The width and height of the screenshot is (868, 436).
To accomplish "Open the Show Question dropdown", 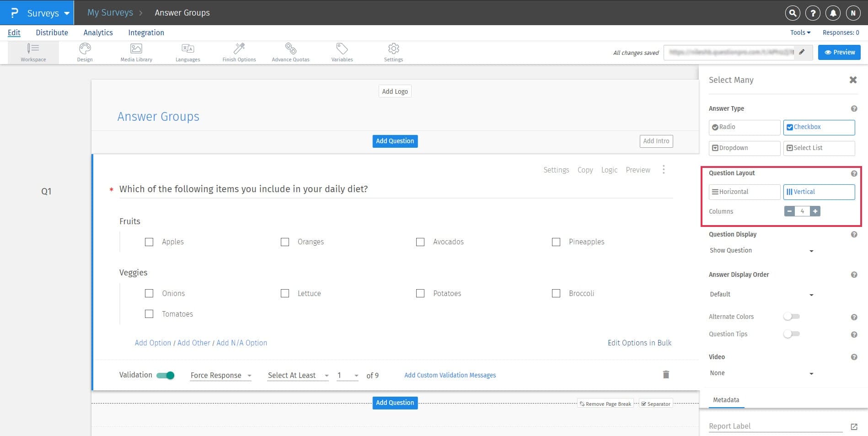I will [761, 250].
